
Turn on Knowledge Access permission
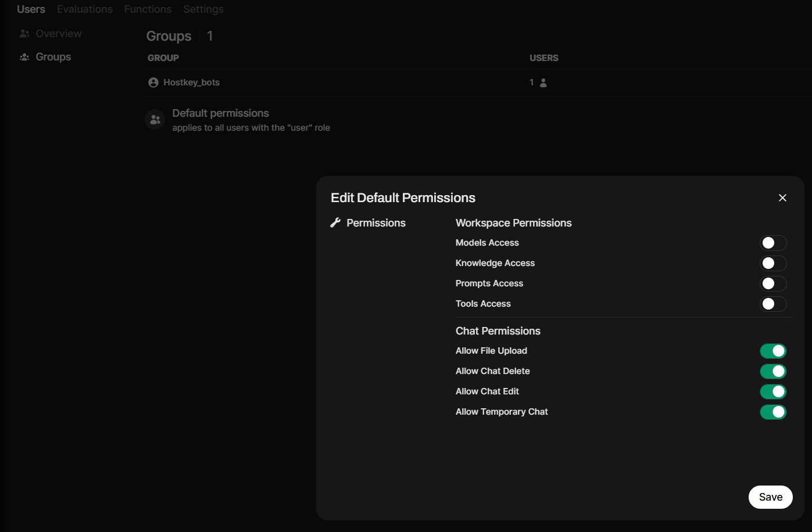point(773,263)
